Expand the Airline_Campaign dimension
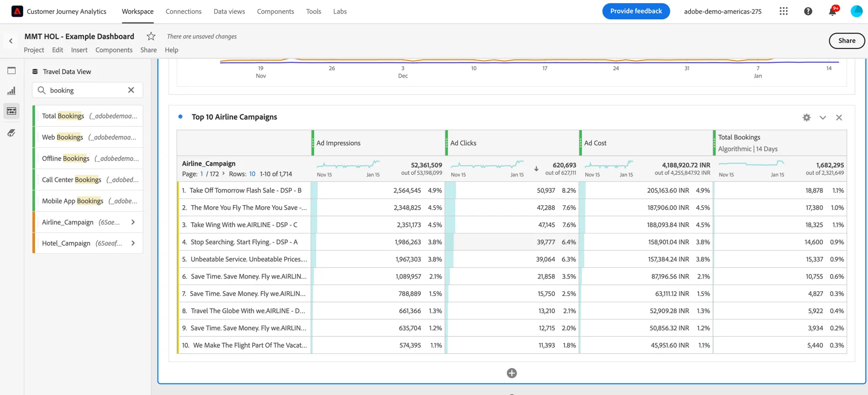868x395 pixels. 133,222
